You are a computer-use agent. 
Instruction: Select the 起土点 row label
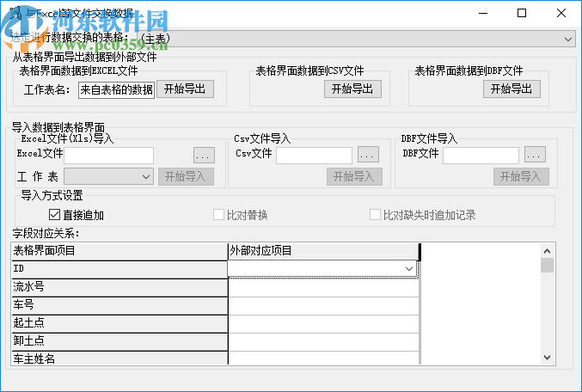pyautogui.click(x=119, y=324)
